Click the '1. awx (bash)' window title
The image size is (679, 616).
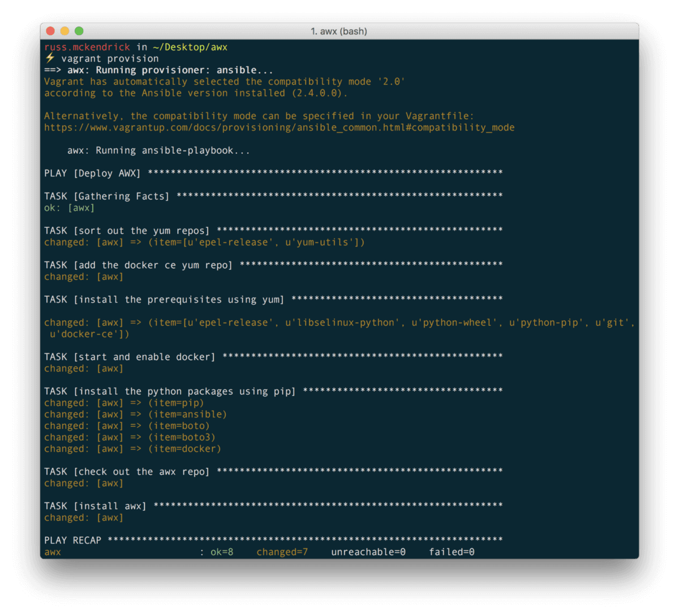click(339, 31)
